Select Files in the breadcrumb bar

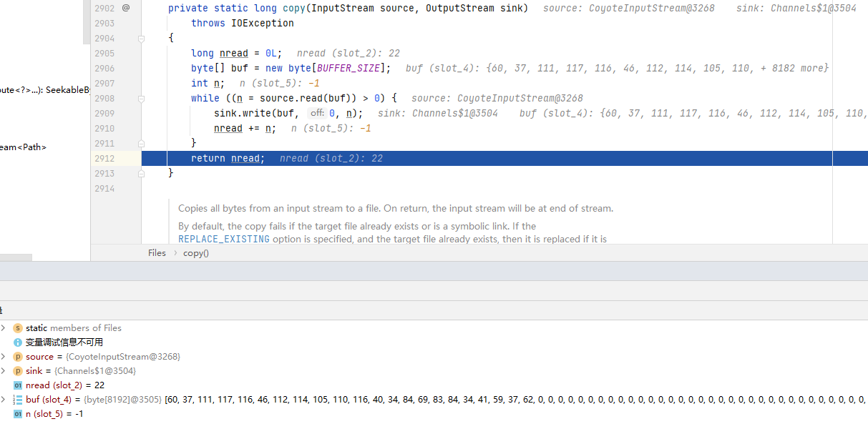point(157,252)
